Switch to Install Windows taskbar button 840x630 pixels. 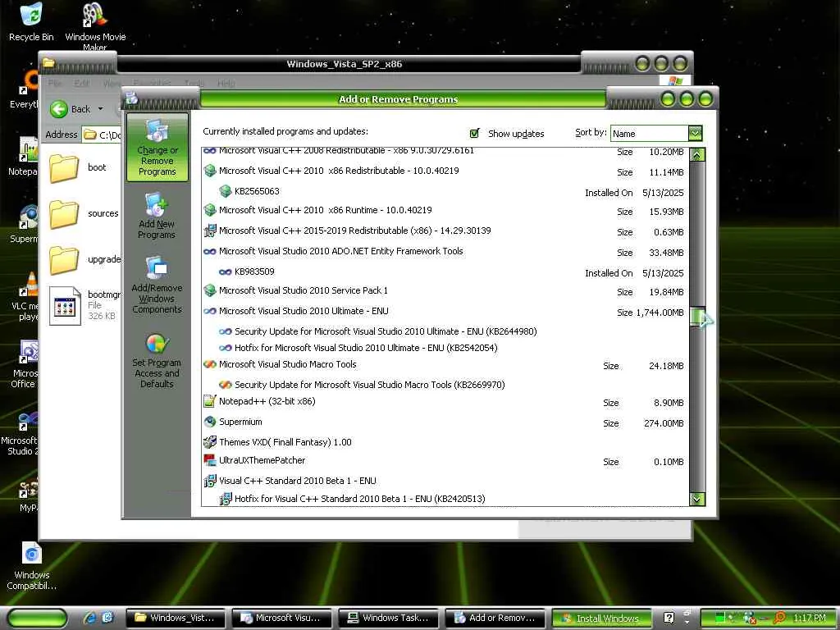click(x=601, y=619)
